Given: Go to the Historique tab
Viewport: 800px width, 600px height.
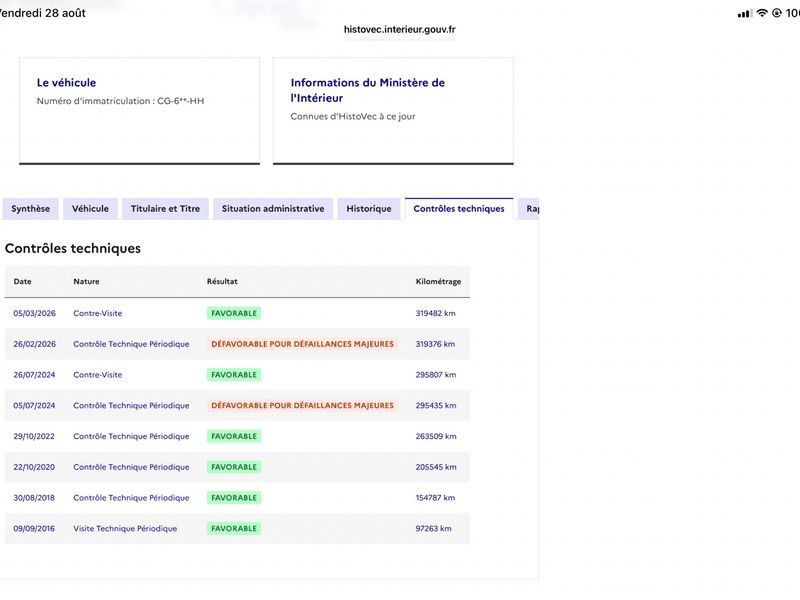Looking at the screenshot, I should (x=369, y=209).
